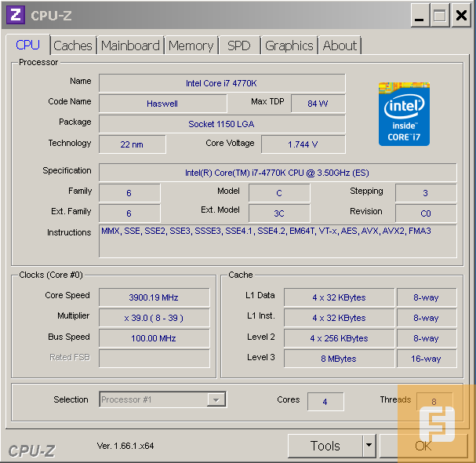Click the Core Speed value '3900.19 MHz'
The width and height of the screenshot is (476, 463).
click(x=154, y=297)
